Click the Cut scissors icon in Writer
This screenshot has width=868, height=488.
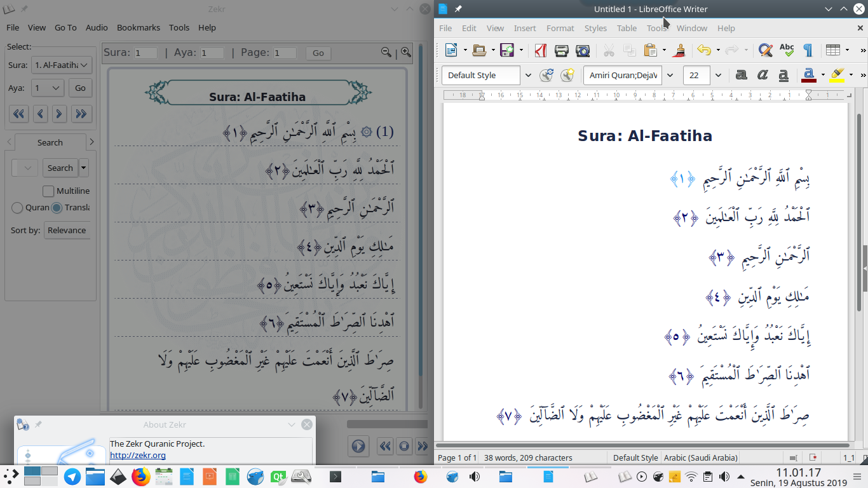point(609,50)
